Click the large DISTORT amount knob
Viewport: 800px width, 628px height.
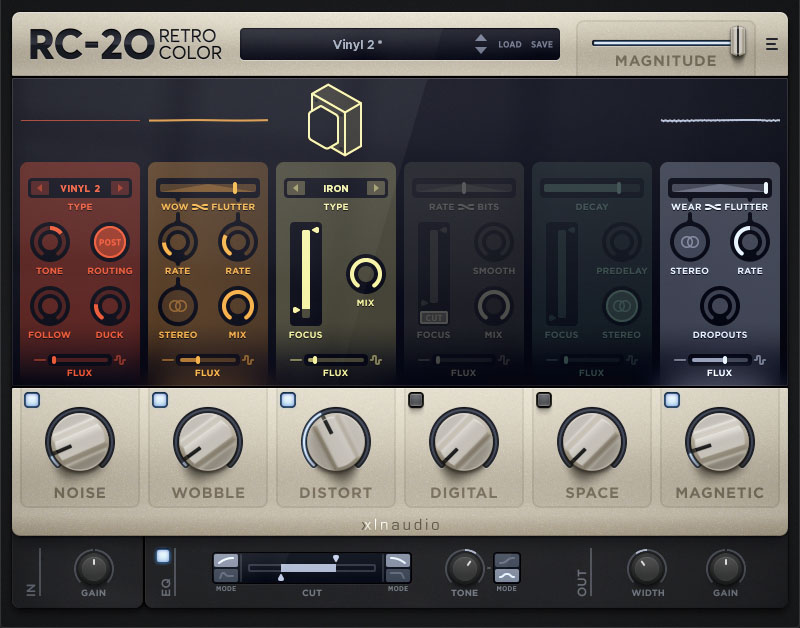(x=336, y=441)
